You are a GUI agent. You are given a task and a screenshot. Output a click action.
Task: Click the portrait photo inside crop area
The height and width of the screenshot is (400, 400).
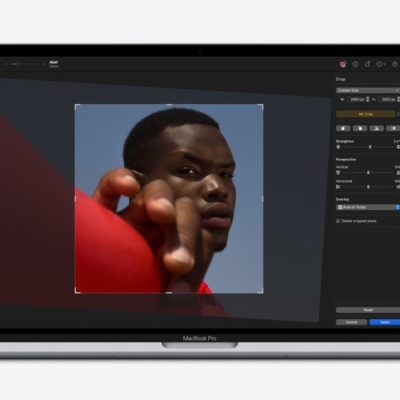point(169,199)
